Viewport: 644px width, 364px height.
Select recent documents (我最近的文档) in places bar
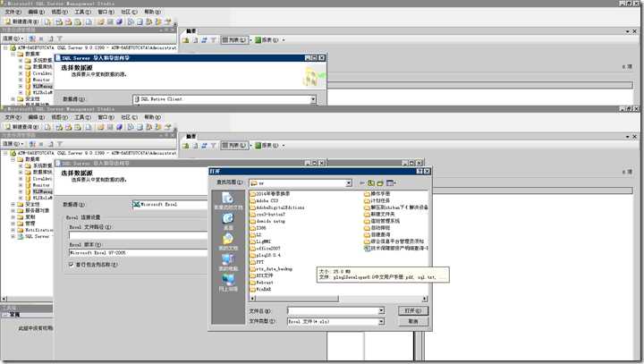click(228, 201)
